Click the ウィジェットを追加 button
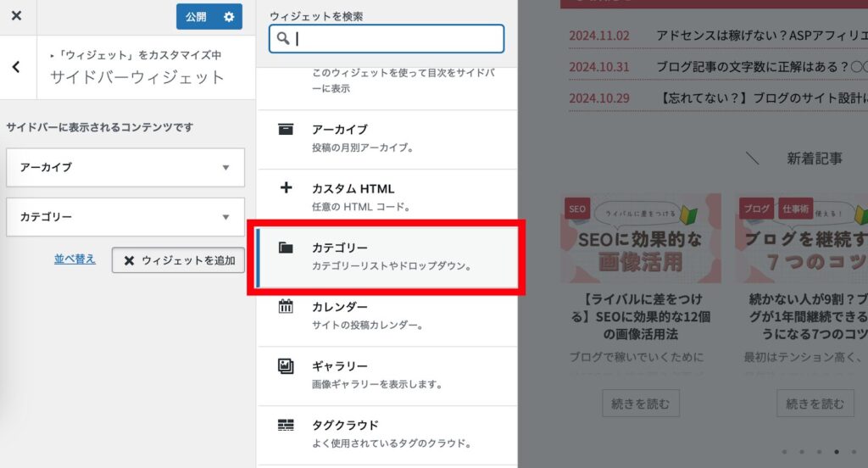The height and width of the screenshot is (468, 868). point(178,259)
